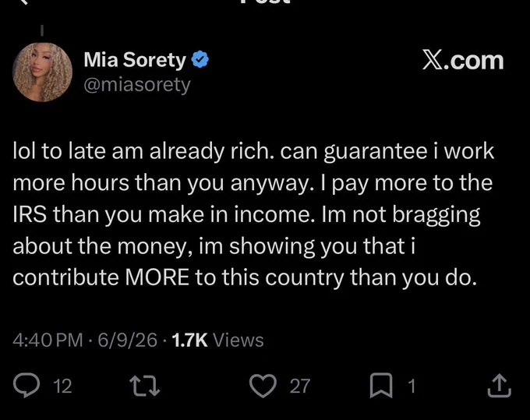
Task: Click the blue verified badge
Action: coord(200,59)
